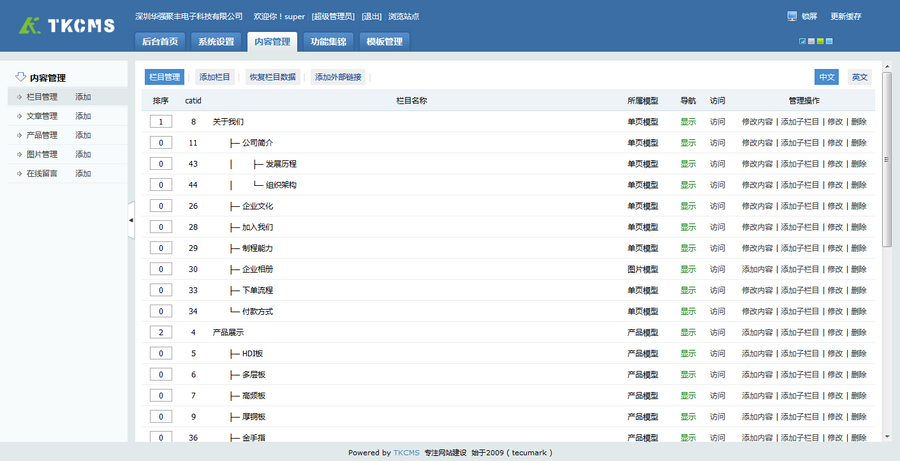The height and width of the screenshot is (461, 900).
Task: Click the scrollbar down arrow
Action: [887, 436]
